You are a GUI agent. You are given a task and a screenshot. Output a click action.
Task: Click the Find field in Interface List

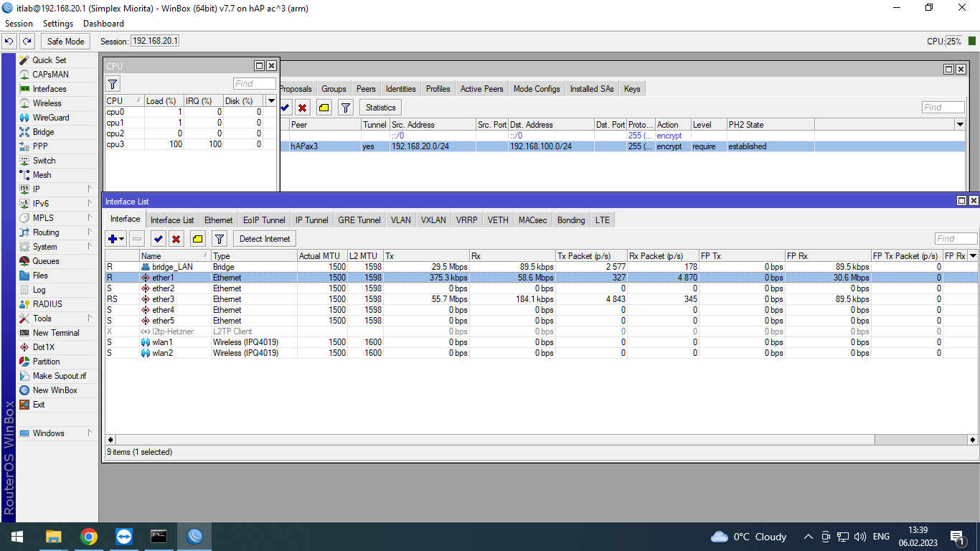[x=956, y=239]
